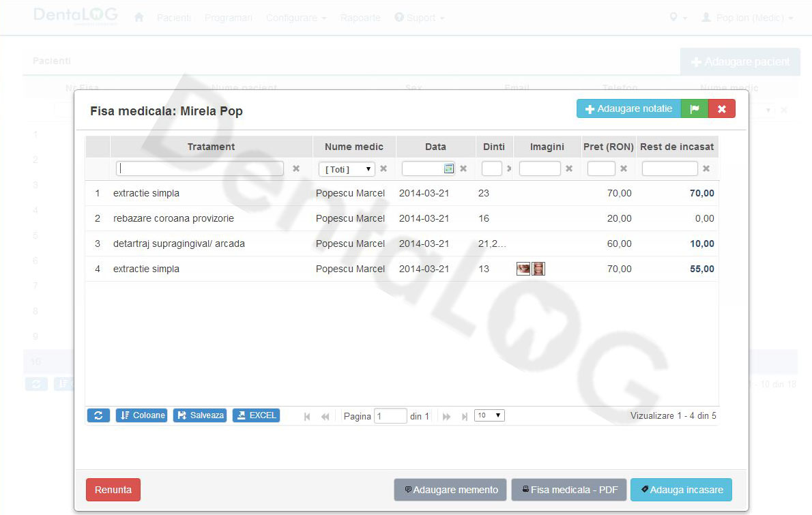Sort by Imagini column header
This screenshot has height=515, width=812.
click(547, 147)
